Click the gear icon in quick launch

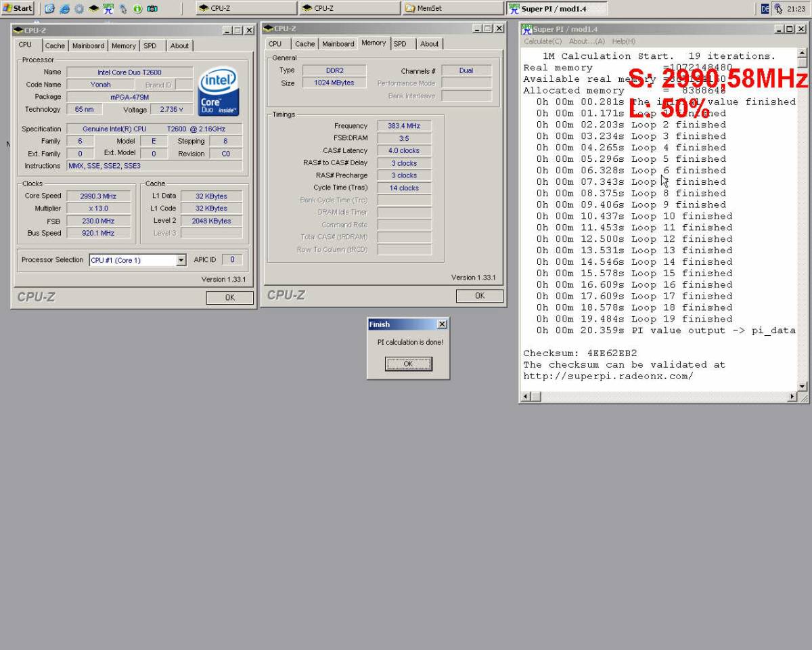tap(78, 9)
